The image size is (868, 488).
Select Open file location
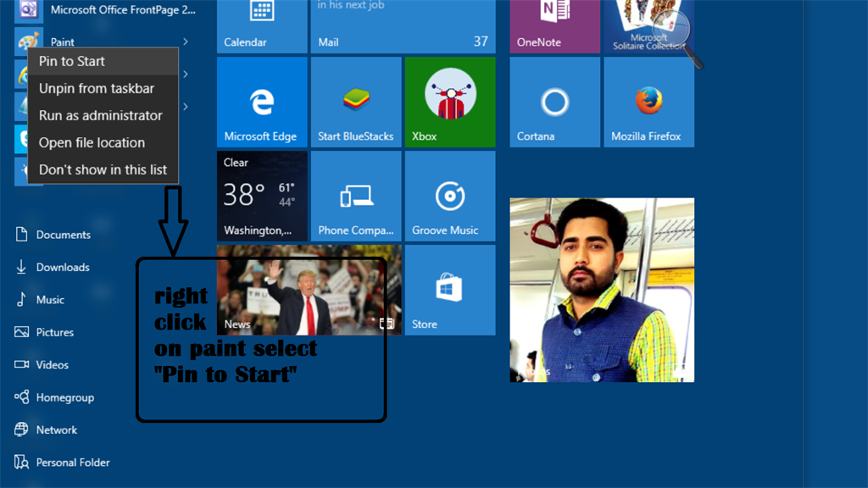[103, 142]
